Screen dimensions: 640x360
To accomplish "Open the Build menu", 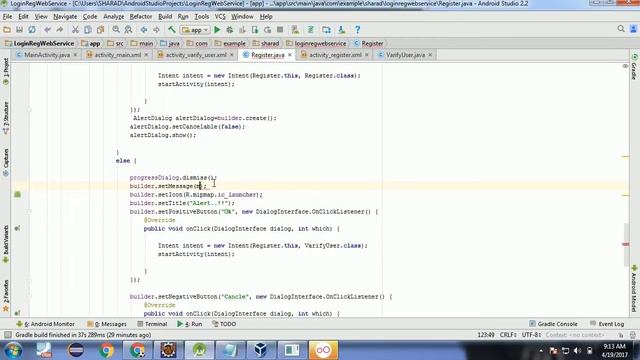I will [165, 17].
